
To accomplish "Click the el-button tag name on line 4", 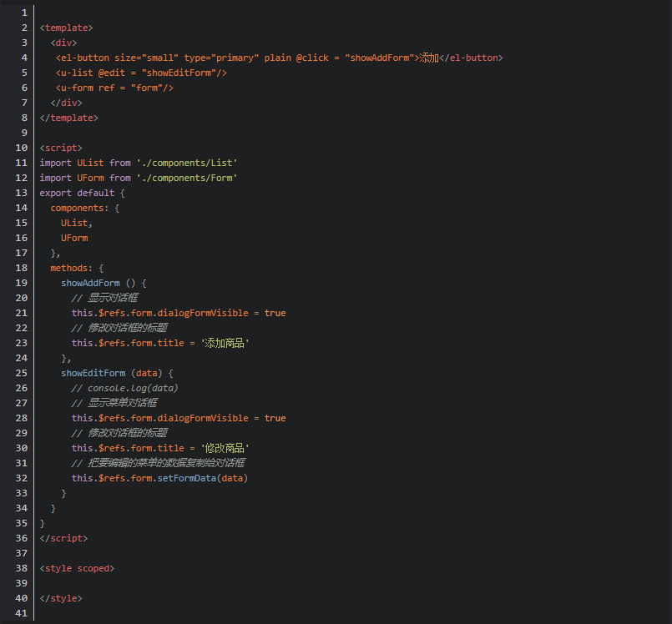I will click(85, 58).
